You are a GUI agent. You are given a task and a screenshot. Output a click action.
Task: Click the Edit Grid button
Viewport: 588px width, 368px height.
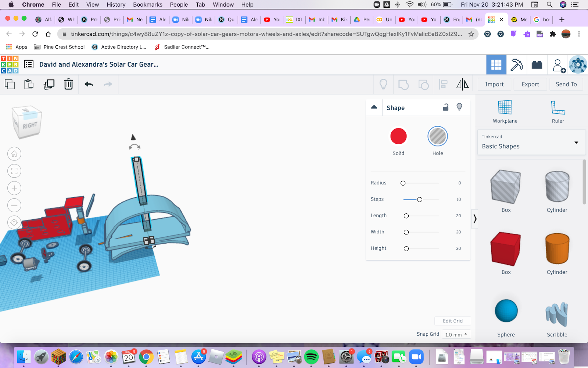pos(452,321)
